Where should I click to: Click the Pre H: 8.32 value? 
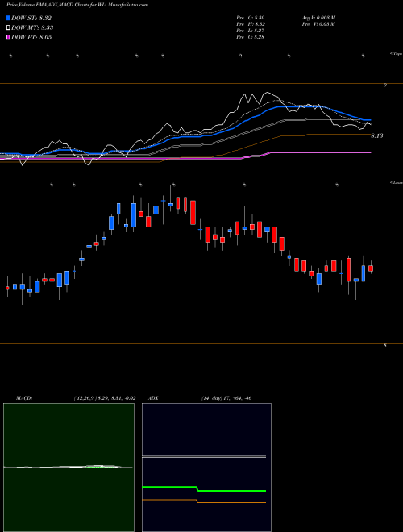(251, 24)
